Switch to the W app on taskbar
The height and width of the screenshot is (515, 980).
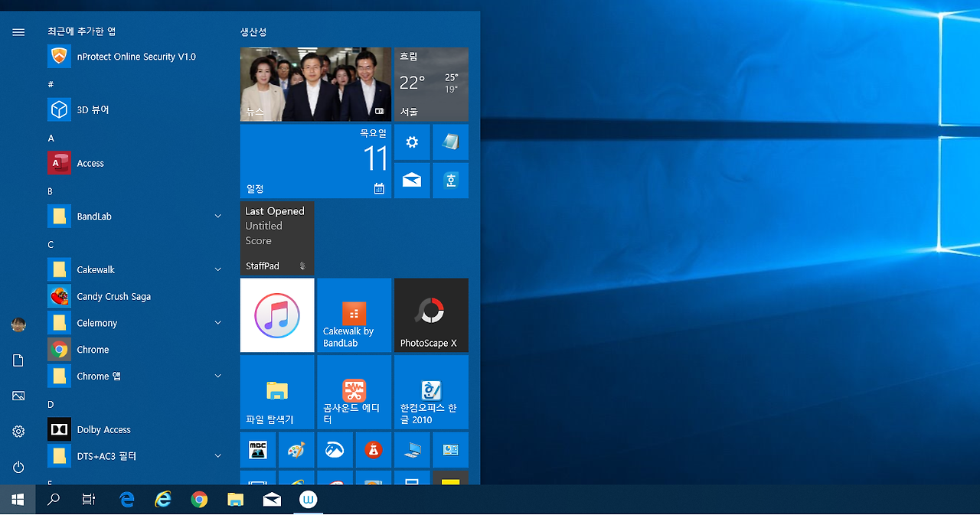tap(308, 500)
